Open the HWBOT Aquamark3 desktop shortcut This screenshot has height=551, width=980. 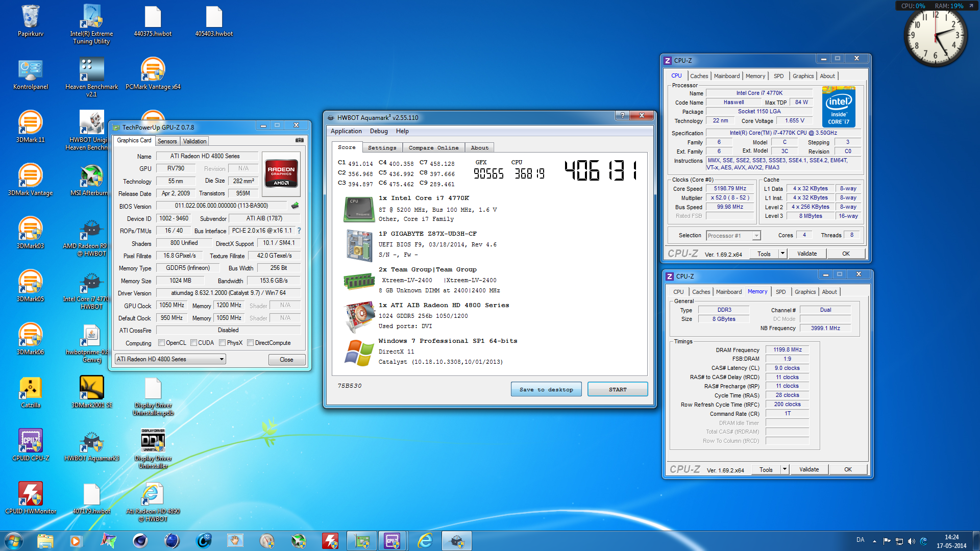click(91, 445)
